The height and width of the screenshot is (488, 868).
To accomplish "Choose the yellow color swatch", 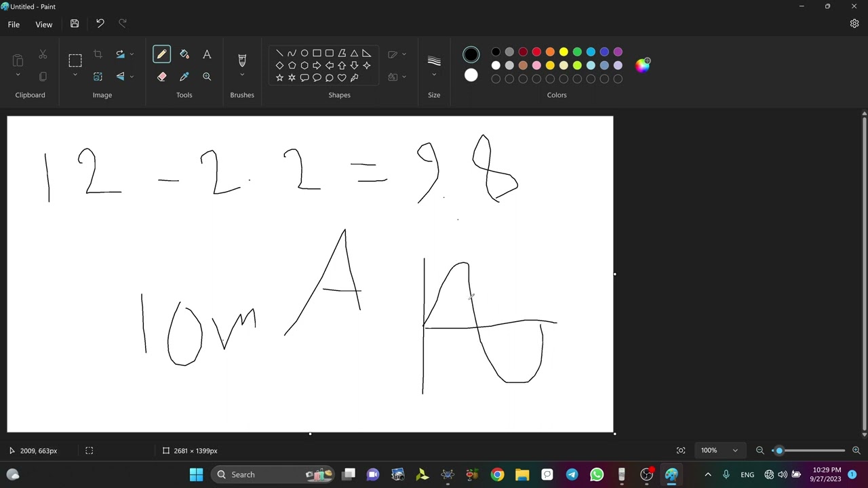I will pos(564,52).
